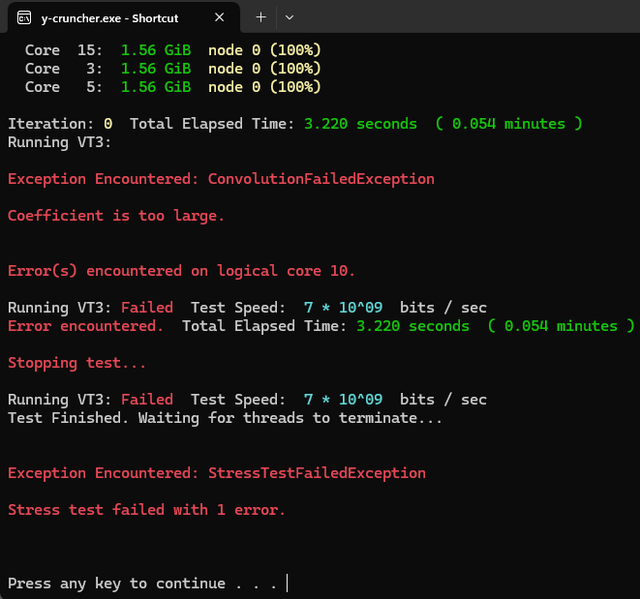Click 'Stress test failed with 1 error.' line
Image resolution: width=640 pixels, height=599 pixels.
[x=146, y=510]
